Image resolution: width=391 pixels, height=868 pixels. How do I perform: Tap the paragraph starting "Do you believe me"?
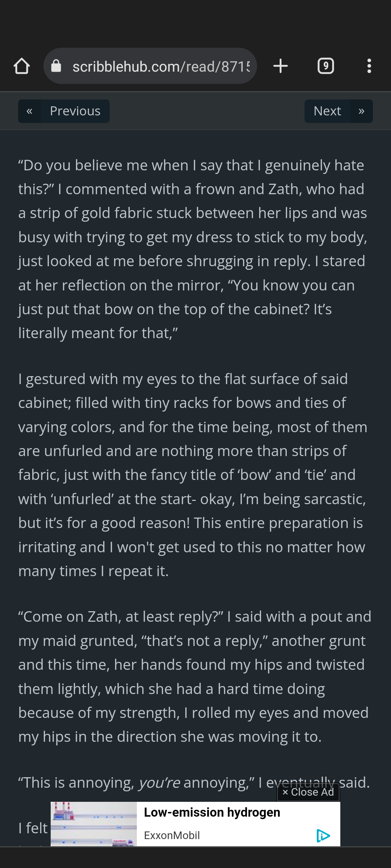pos(192,249)
